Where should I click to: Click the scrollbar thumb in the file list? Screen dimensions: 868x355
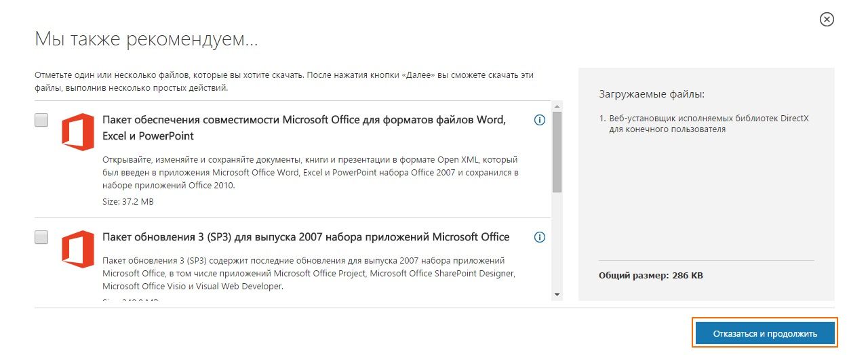(557, 152)
